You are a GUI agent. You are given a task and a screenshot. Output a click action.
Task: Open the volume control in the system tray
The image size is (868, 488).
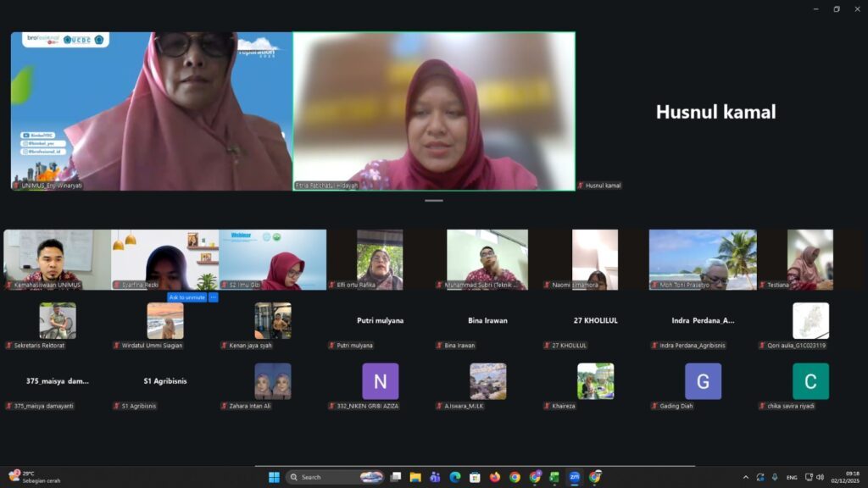pyautogui.click(x=821, y=477)
